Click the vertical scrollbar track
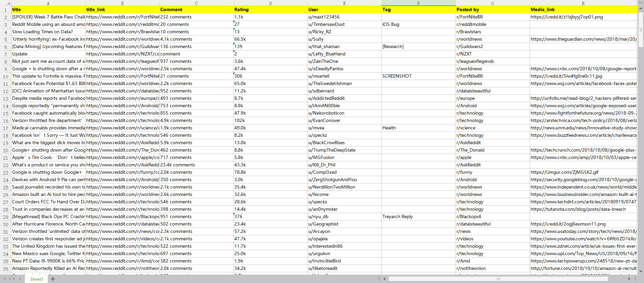644x283 pixels. click(x=641, y=141)
